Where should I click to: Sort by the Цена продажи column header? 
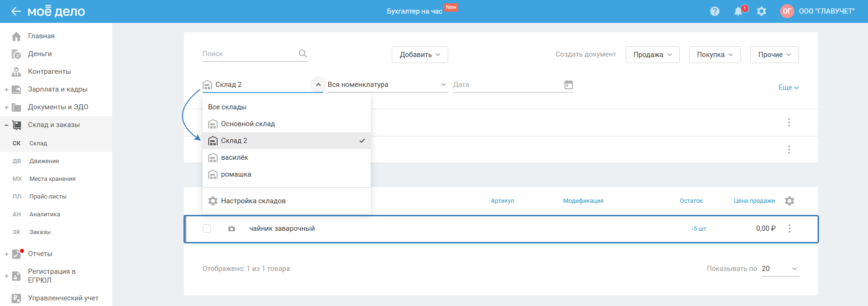click(754, 201)
